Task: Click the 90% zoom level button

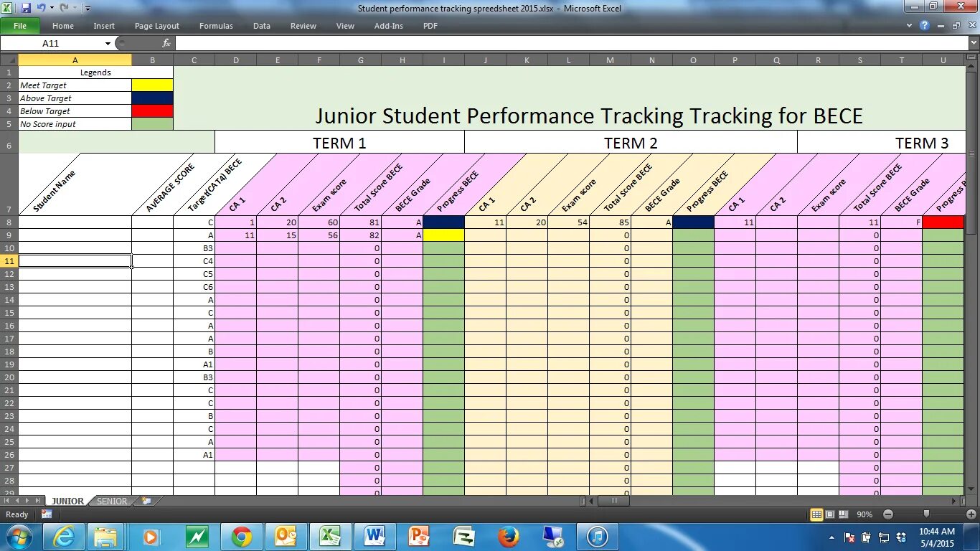Action: [x=864, y=514]
